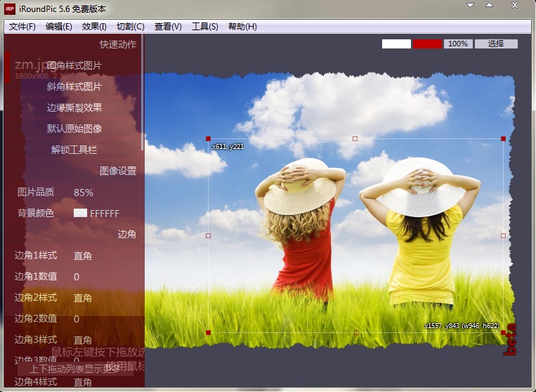This screenshot has width=536, height=392.
Task: Open the 效果(I) menu
Action: (x=94, y=27)
